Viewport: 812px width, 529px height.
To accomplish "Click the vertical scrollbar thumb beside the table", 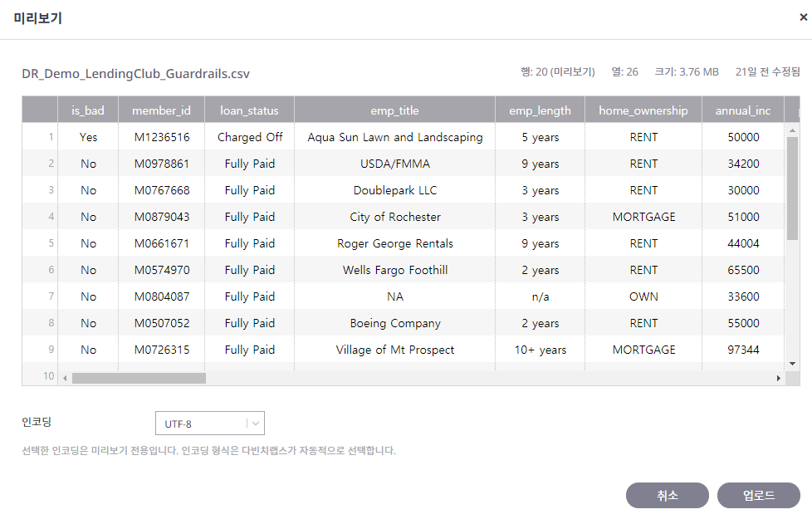I will tap(792, 188).
